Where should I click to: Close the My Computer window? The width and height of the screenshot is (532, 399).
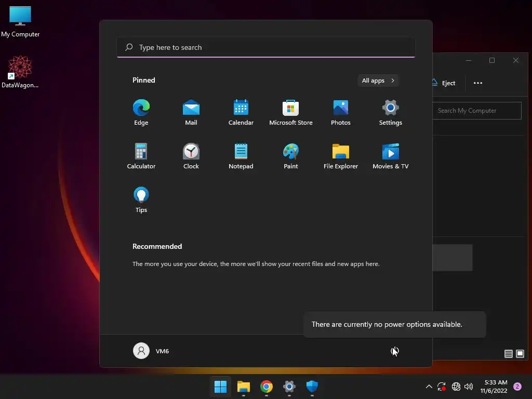(516, 60)
